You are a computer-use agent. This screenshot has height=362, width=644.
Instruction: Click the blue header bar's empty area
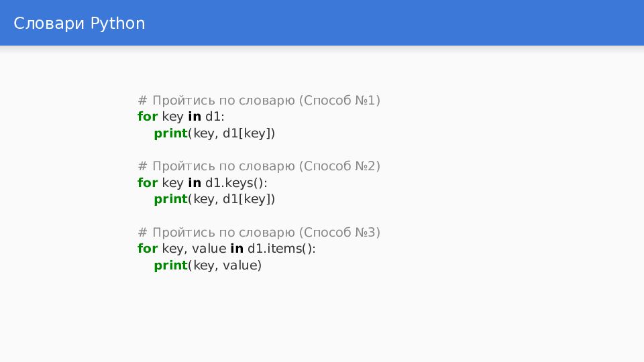click(x=394, y=23)
